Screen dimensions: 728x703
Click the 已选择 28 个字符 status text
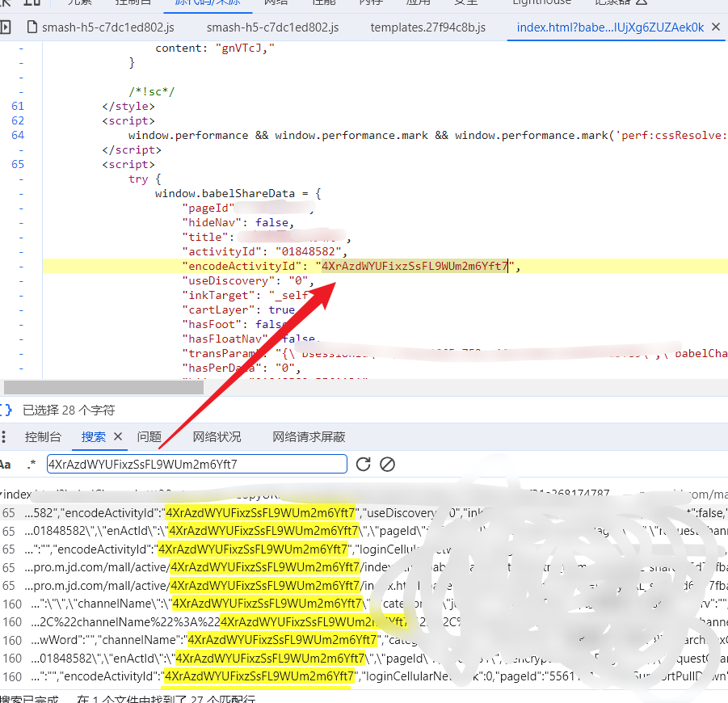(69, 410)
